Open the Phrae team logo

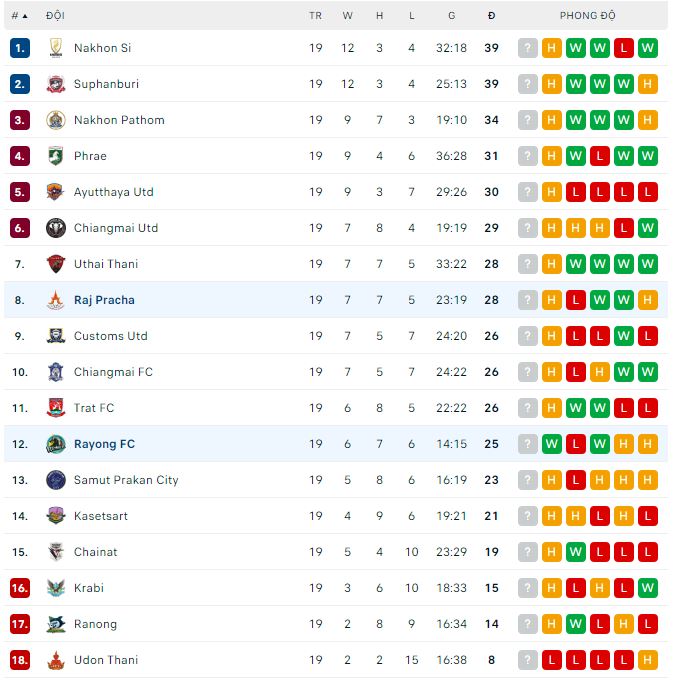click(x=56, y=156)
